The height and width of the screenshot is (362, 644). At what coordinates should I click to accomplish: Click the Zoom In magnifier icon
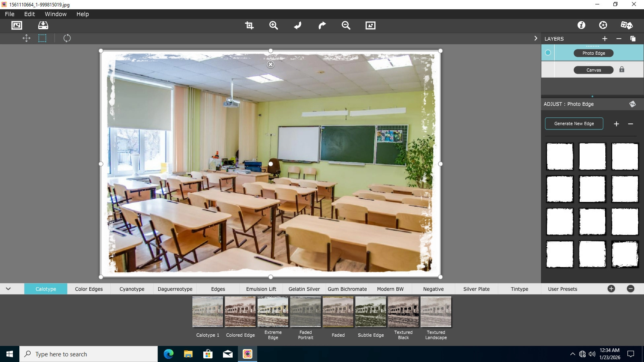point(274,25)
